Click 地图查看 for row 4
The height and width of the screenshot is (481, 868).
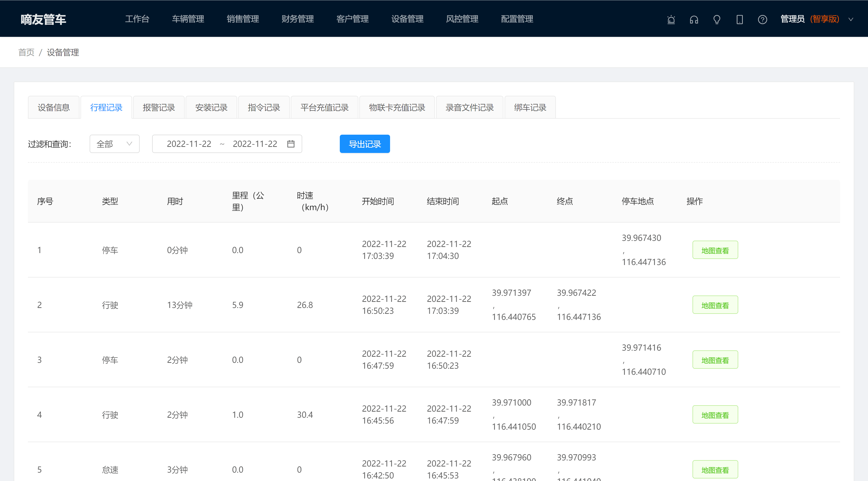click(715, 415)
